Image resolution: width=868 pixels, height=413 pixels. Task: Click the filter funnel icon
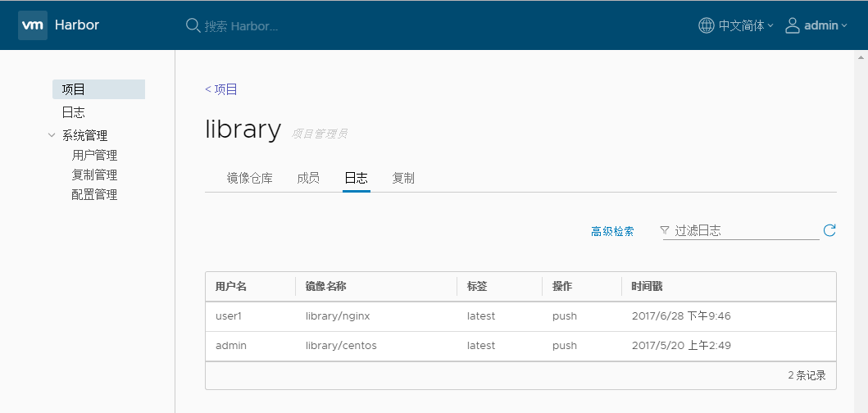665,230
